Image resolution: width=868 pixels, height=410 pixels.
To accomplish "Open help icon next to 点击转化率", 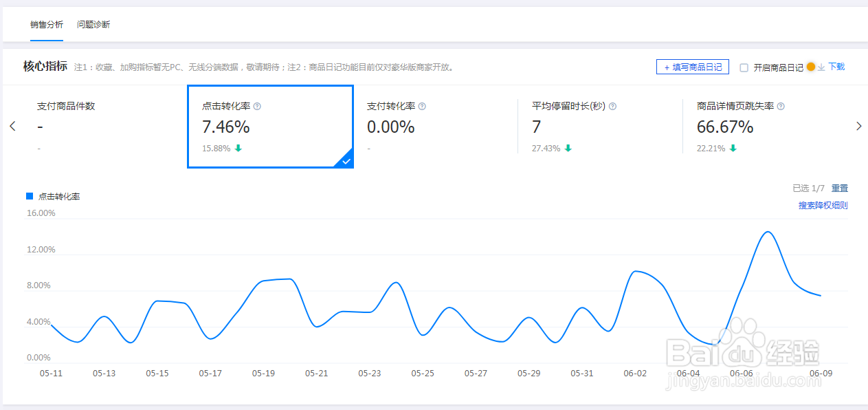I will click(257, 107).
